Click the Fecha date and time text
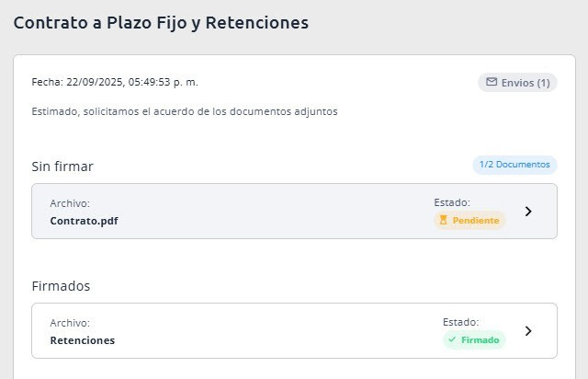This screenshot has width=588, height=379. coord(115,82)
